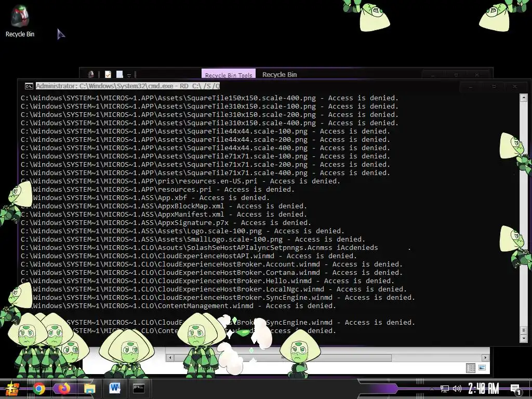Screen dimensions: 532x399
Task: Click the Recycle Bin window title text
Action: [279, 75]
